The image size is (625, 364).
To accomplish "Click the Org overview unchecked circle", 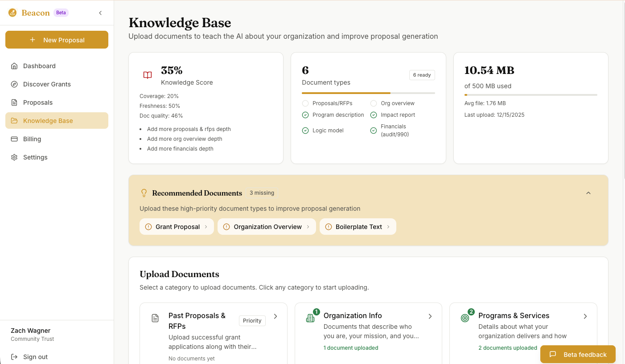I will click(374, 103).
